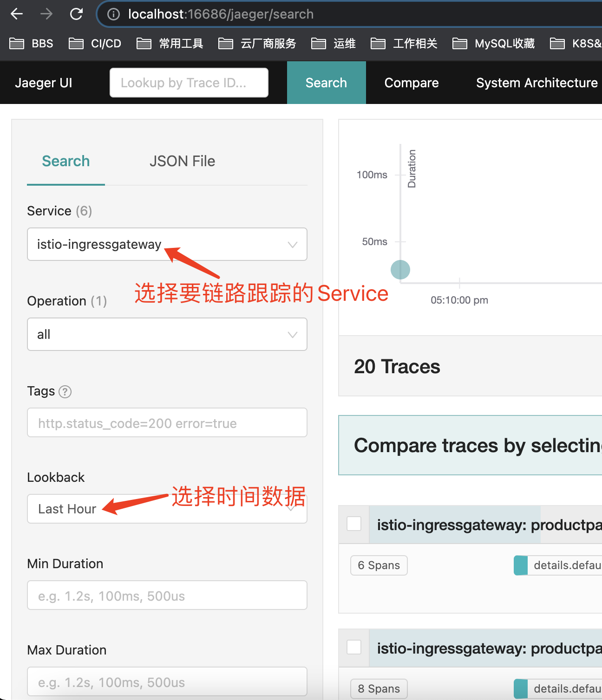The width and height of the screenshot is (602, 700).
Task: Click the Service (6) label
Action: tap(60, 211)
